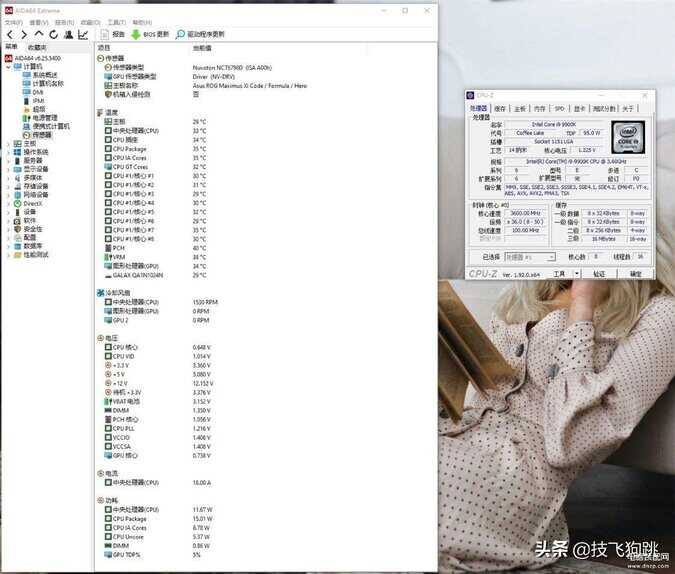This screenshot has width=675, height=574.
Task: Expand the 网络设备 tree node
Action: tap(8, 195)
